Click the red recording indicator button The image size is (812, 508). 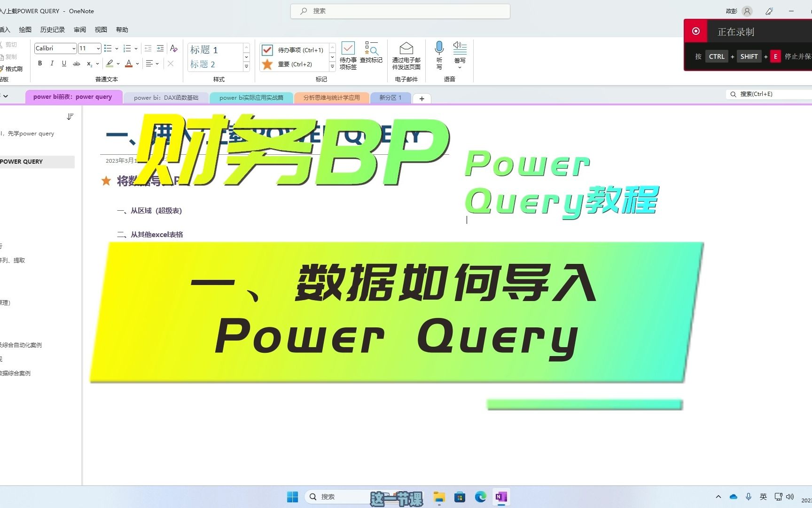[696, 32]
